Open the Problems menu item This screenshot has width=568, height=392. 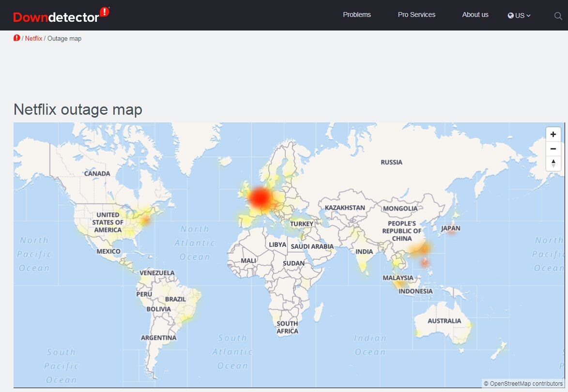[x=357, y=15]
